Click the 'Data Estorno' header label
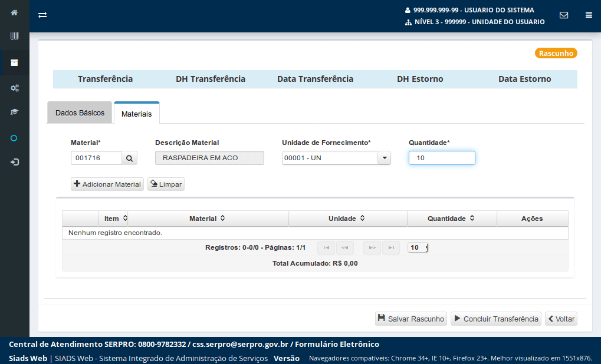The image size is (601, 364). pos(525,79)
